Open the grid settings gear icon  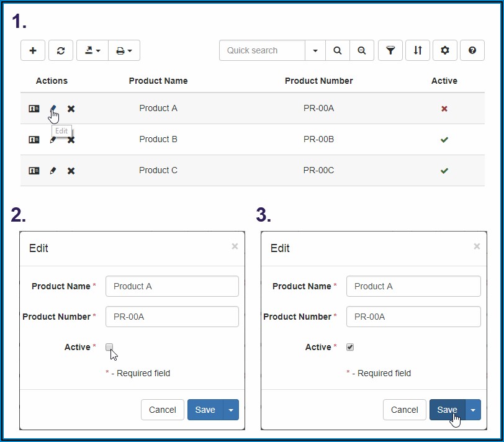pos(444,51)
